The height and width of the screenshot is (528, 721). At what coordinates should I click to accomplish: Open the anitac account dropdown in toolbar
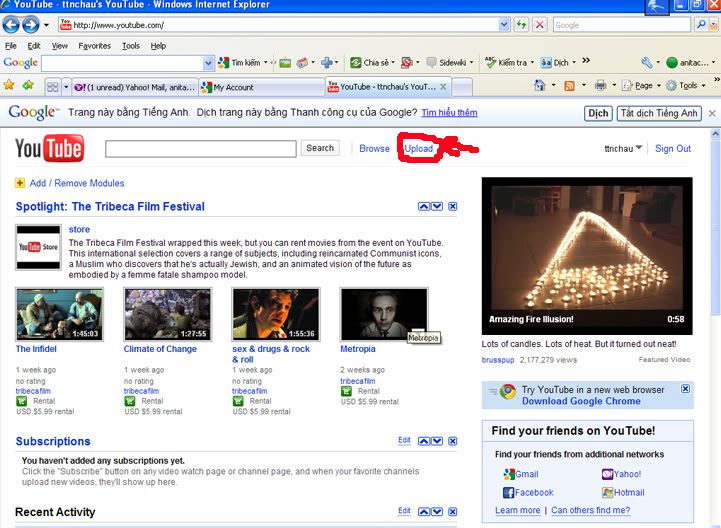click(x=691, y=62)
